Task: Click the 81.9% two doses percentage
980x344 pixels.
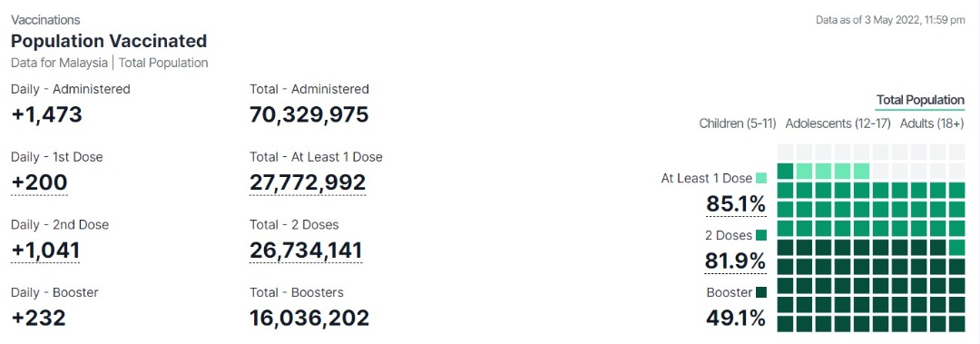Action: click(736, 260)
